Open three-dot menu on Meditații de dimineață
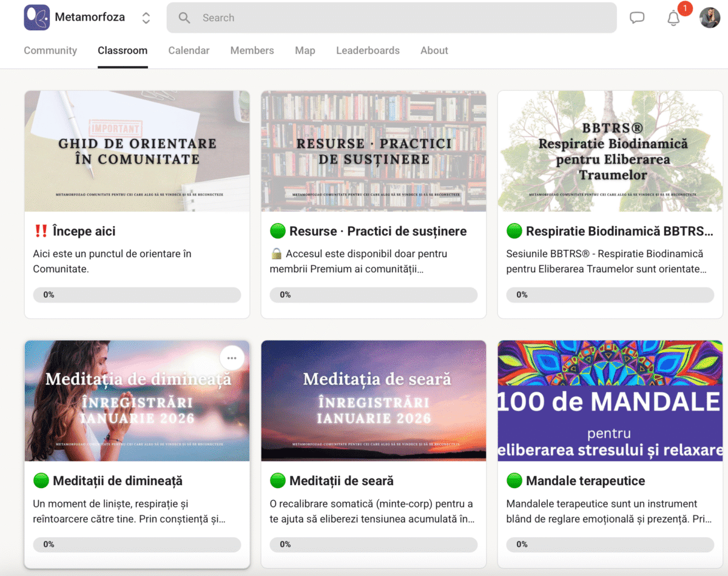The width and height of the screenshot is (728, 576). pyautogui.click(x=232, y=358)
